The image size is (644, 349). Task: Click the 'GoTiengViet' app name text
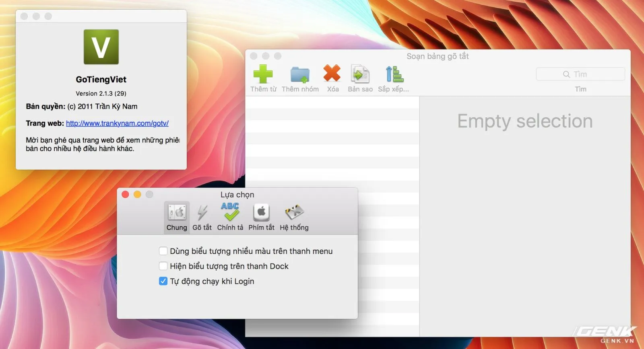pyautogui.click(x=101, y=80)
